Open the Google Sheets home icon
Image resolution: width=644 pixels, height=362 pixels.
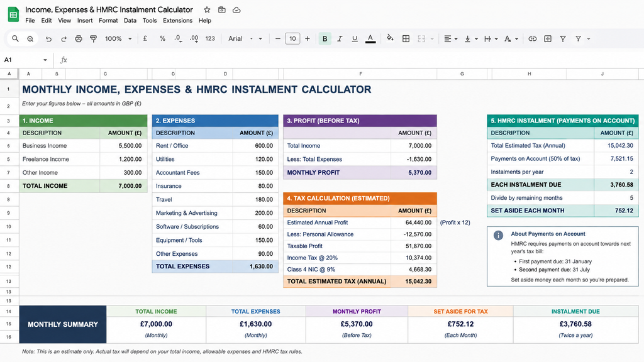13,14
